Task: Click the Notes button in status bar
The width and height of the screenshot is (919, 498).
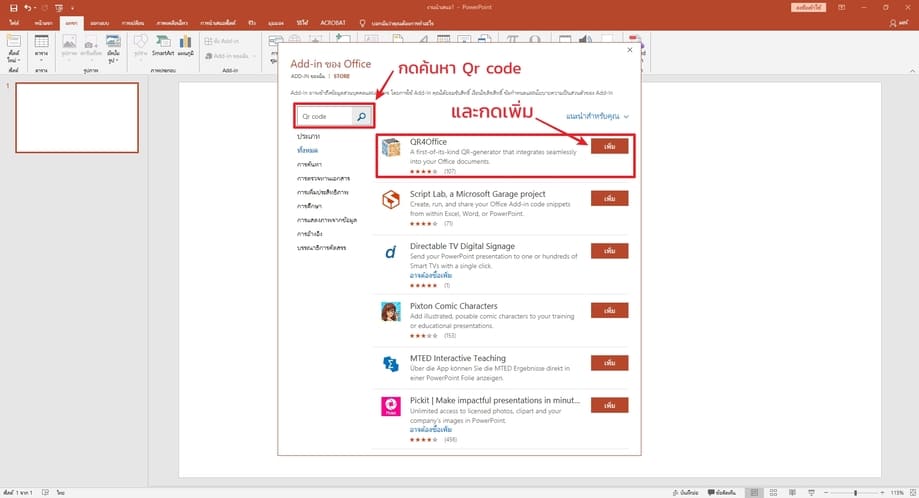Action: (x=685, y=493)
